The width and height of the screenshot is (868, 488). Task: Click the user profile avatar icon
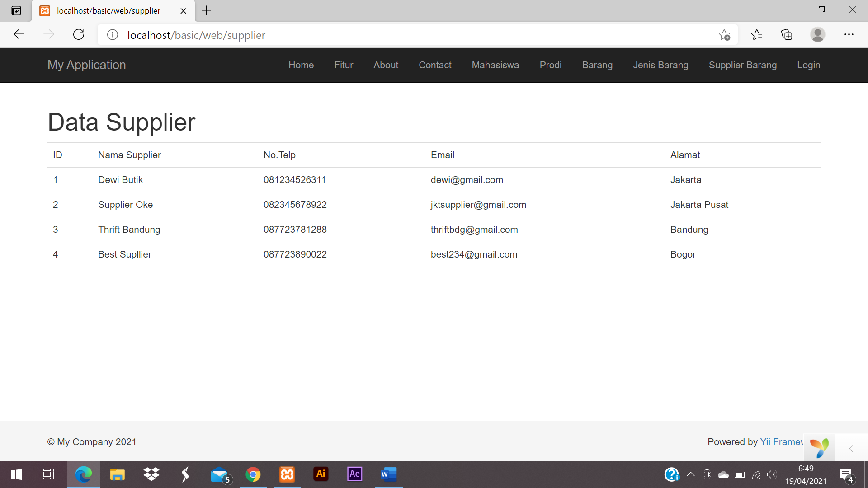817,35
